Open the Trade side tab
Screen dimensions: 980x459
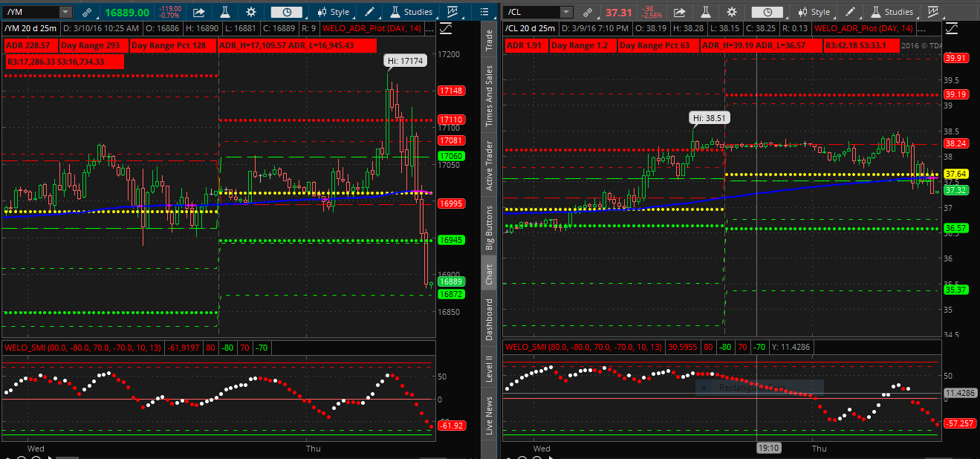pyautogui.click(x=489, y=42)
